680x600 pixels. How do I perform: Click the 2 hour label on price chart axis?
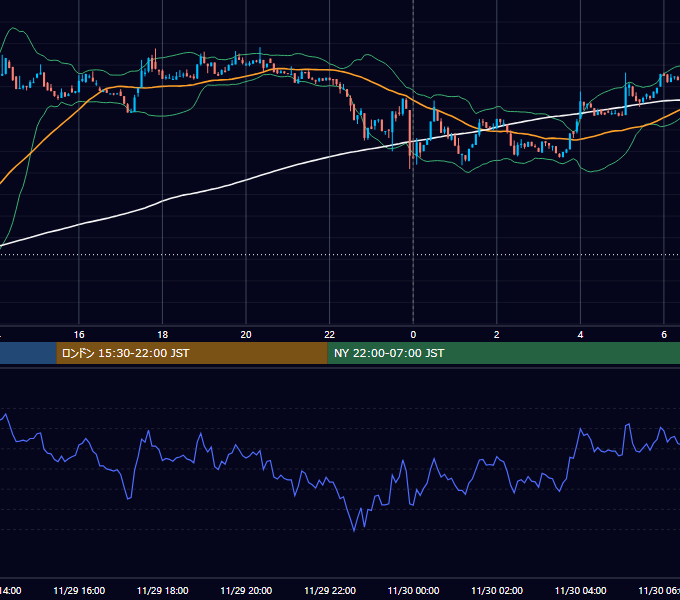(497, 335)
